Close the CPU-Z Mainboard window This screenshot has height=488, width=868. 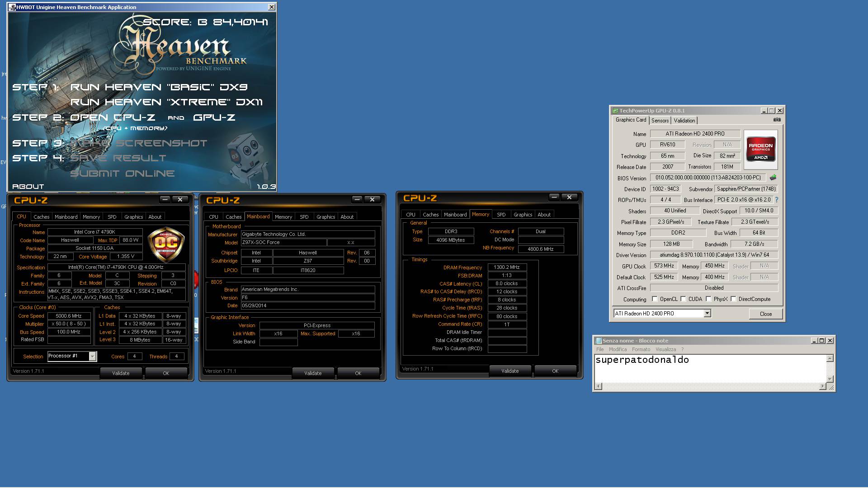point(372,199)
